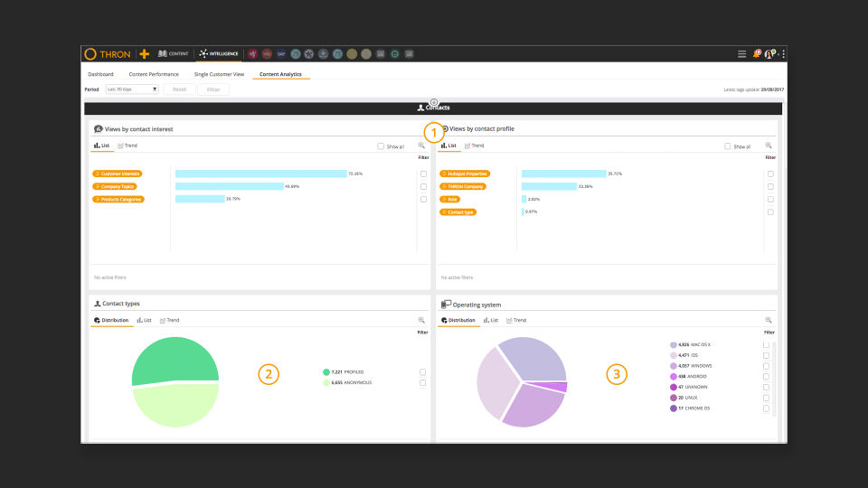868x488 pixels.
Task: Open the Period dropdown
Action: [x=132, y=89]
